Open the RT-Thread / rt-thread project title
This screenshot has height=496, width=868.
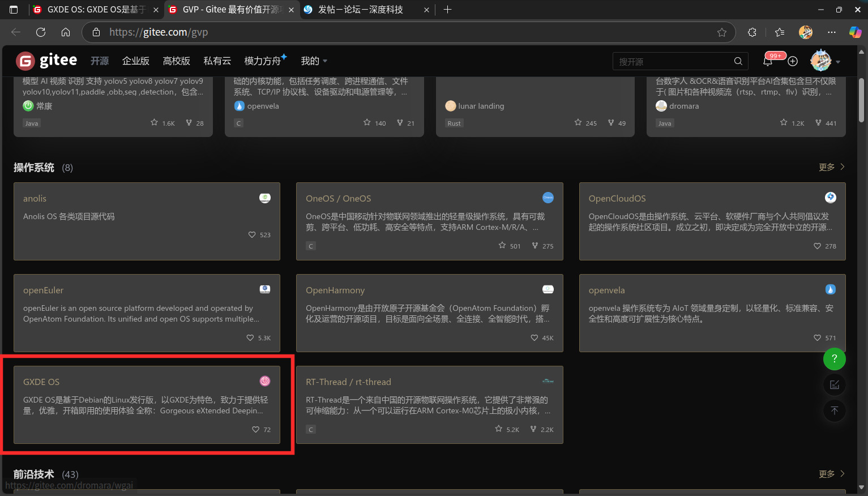click(x=348, y=382)
